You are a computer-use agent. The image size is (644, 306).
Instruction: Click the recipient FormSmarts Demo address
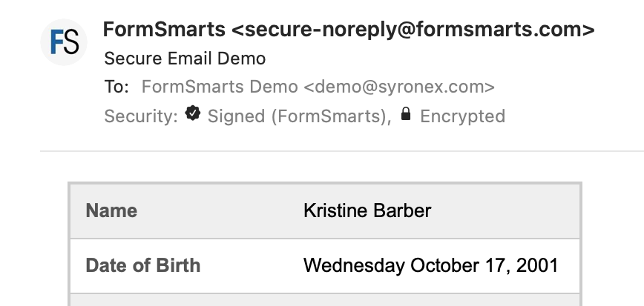pos(318,87)
